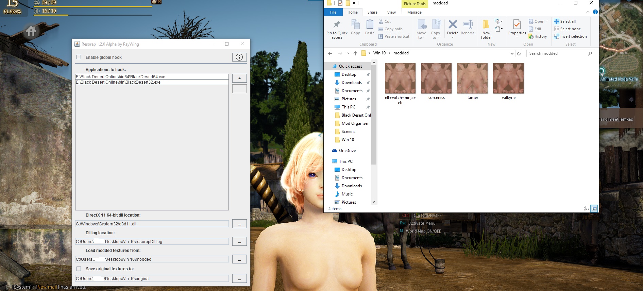Switch to large thumbnails view layout

594,208
